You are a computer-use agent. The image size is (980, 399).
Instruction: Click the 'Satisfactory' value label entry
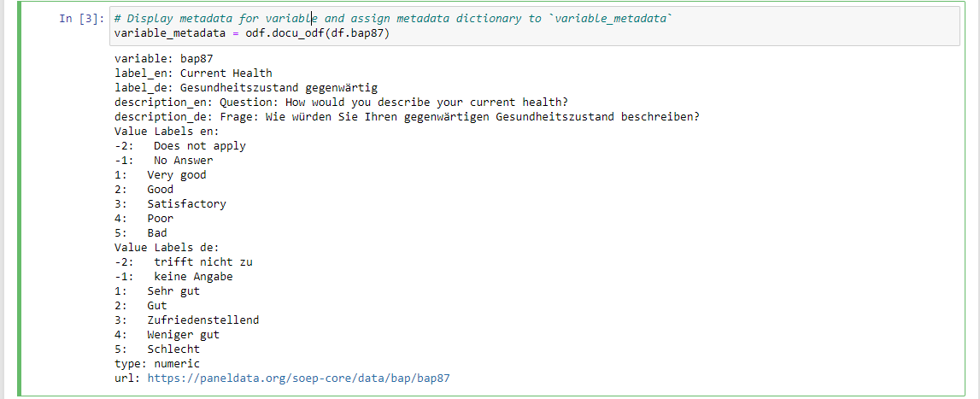pyautogui.click(x=186, y=204)
